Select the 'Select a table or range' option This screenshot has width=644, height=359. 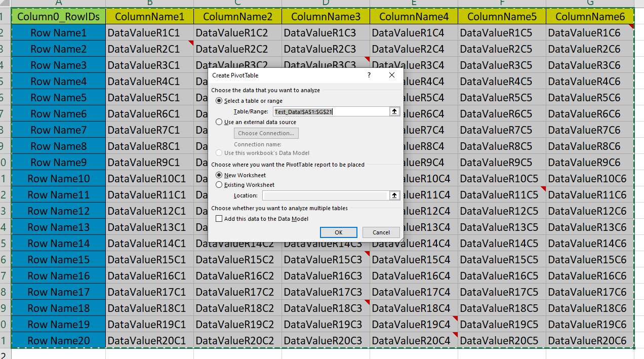coord(219,101)
